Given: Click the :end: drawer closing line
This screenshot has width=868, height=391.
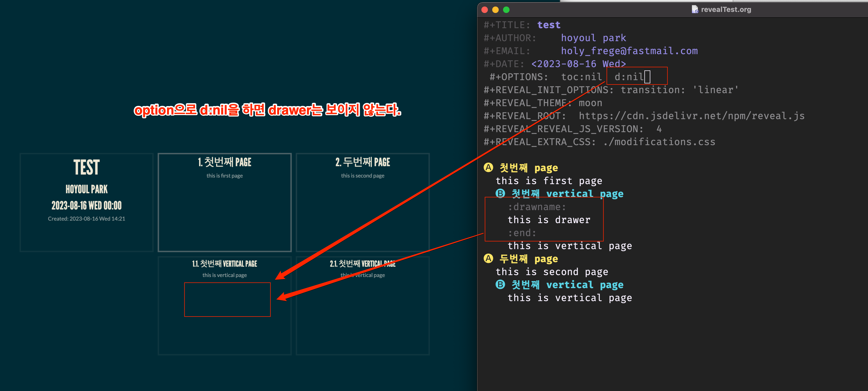Looking at the screenshot, I should pyautogui.click(x=522, y=233).
